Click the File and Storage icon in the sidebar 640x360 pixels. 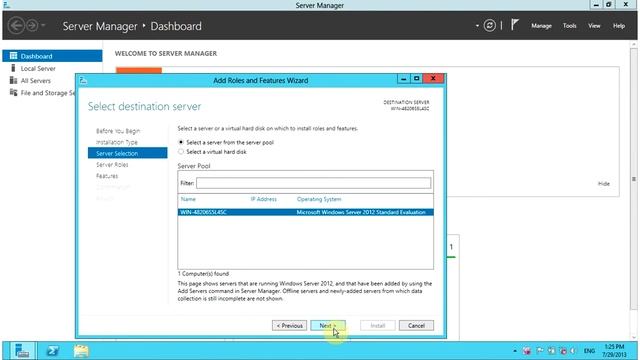coord(13,93)
